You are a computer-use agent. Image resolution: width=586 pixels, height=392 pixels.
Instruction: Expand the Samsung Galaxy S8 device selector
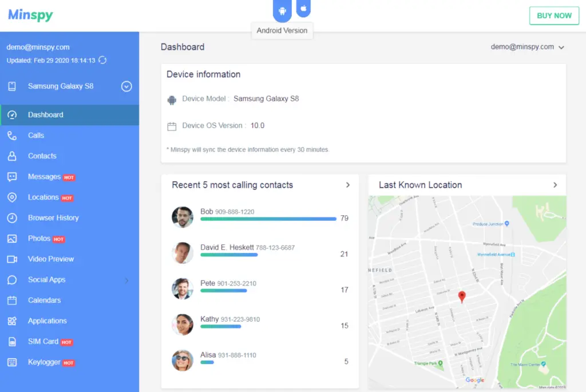[126, 86]
